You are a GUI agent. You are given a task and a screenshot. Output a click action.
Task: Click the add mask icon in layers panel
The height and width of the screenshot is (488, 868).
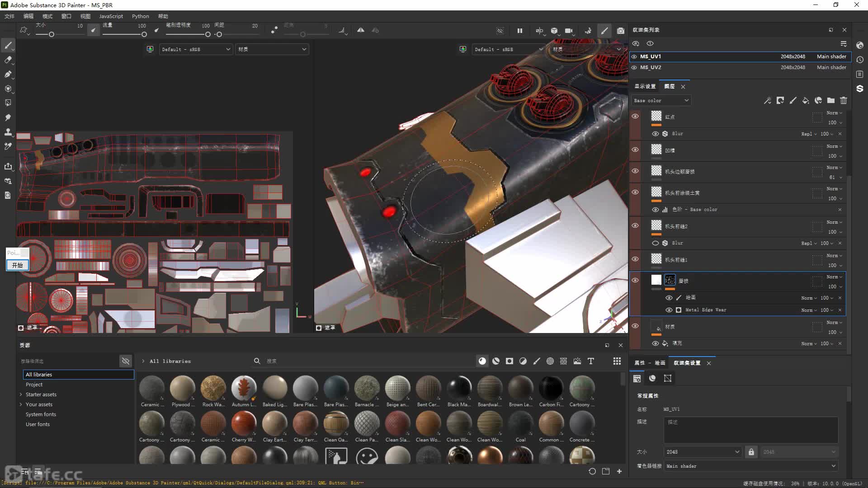point(780,100)
